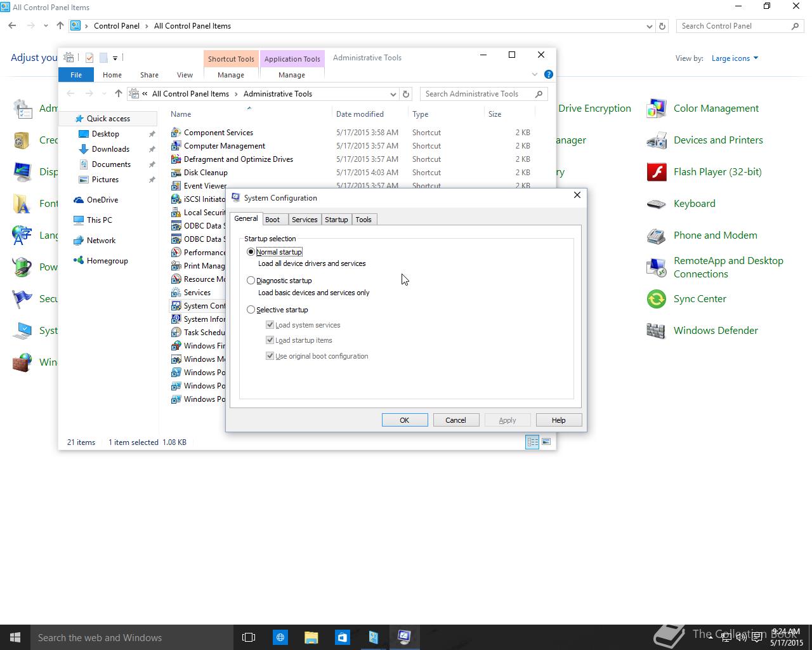Open RemoteApp and Desktop Connections icon

(656, 267)
